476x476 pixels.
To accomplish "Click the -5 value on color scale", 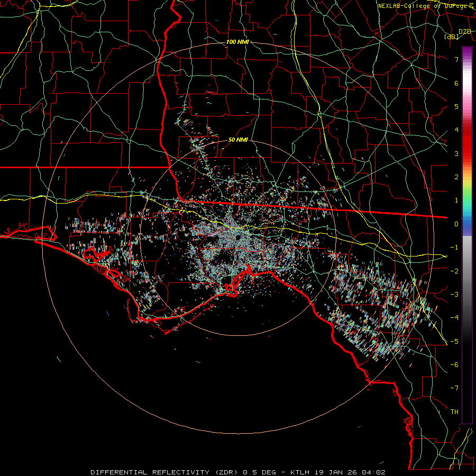I will click(x=454, y=342).
